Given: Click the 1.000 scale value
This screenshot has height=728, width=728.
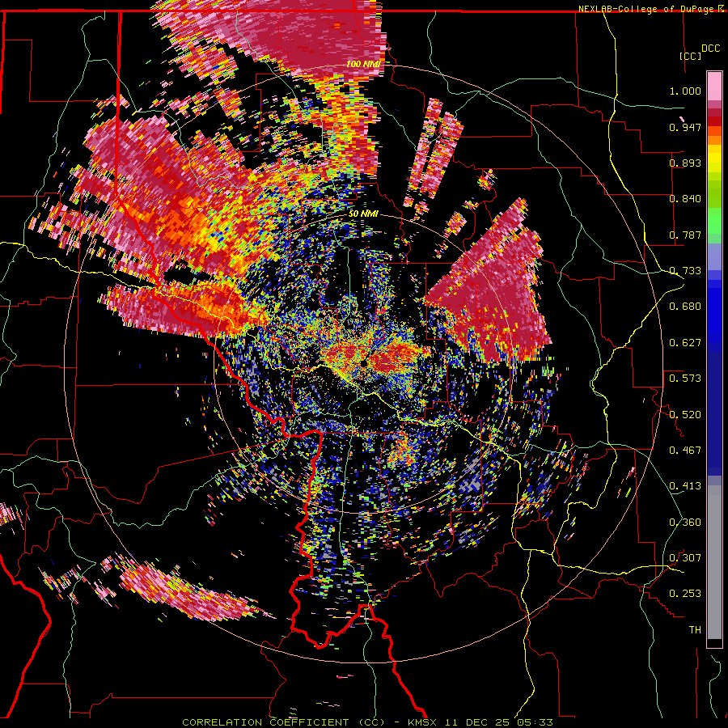Looking at the screenshot, I should click(685, 91).
